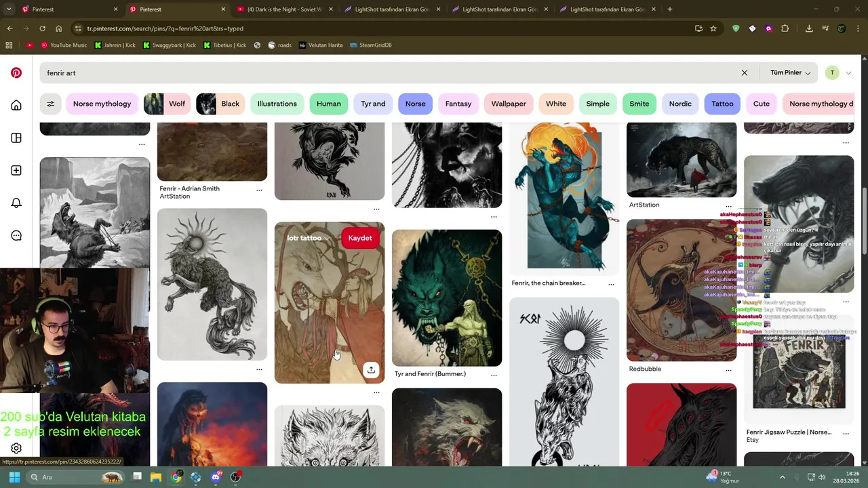
Task: Select the Wolf filter chip
Action: click(x=165, y=104)
